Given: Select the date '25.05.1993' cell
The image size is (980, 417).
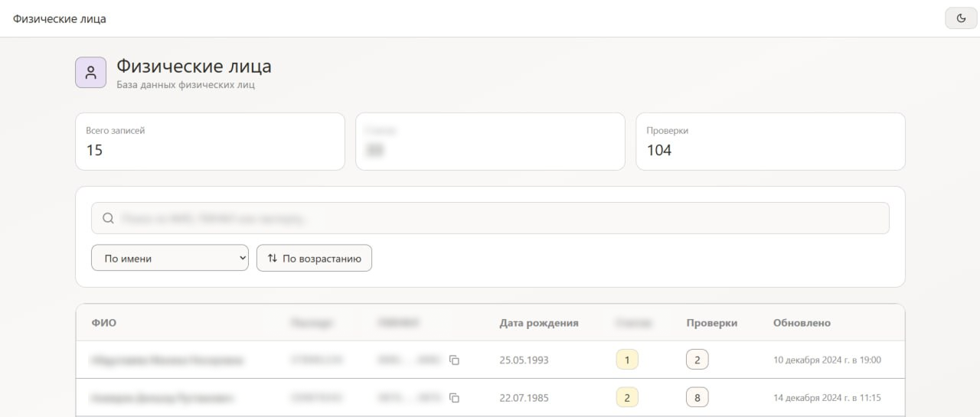Looking at the screenshot, I should click(x=524, y=360).
